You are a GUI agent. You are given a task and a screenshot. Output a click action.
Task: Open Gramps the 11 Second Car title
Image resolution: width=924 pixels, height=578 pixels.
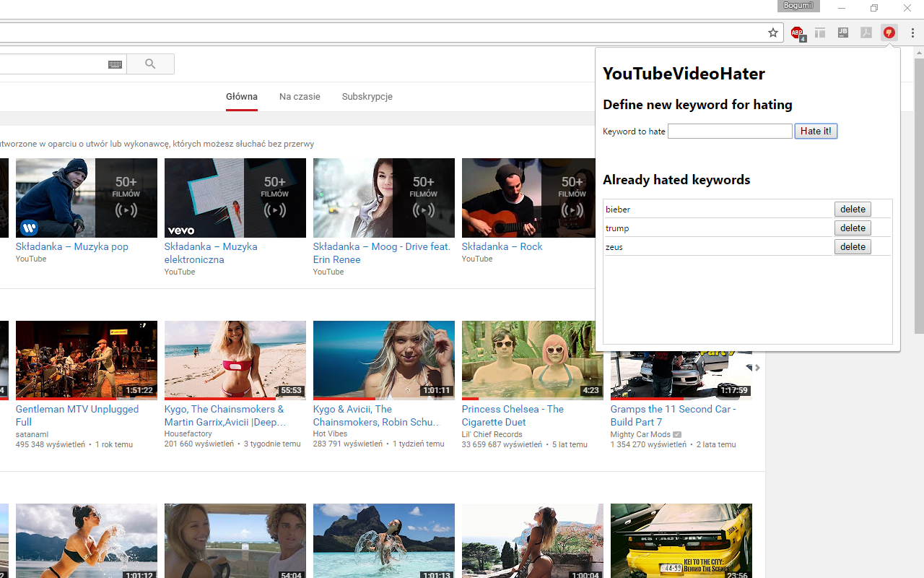click(673, 415)
